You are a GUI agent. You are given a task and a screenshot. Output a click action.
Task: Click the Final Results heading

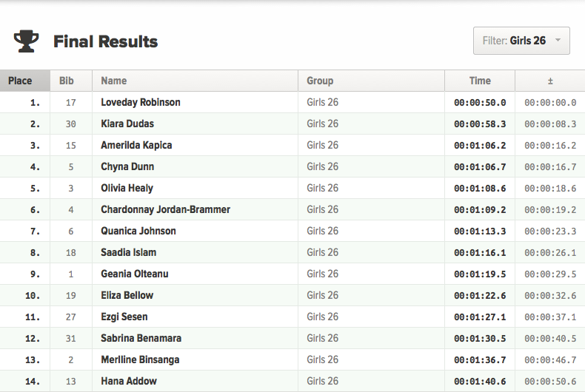[x=105, y=41]
